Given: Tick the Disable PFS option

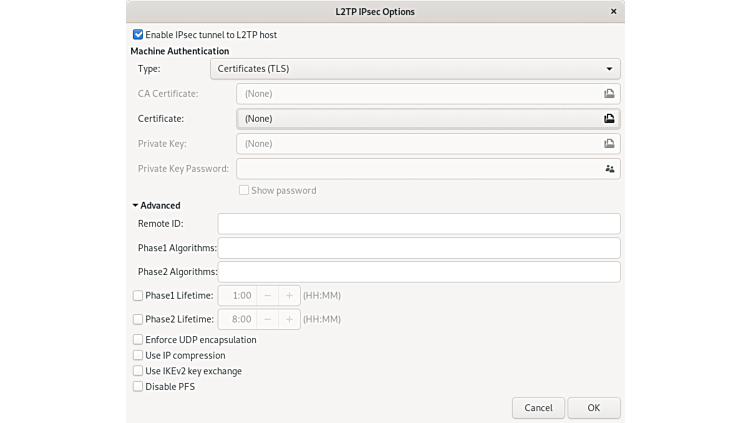Looking at the screenshot, I should click(138, 386).
